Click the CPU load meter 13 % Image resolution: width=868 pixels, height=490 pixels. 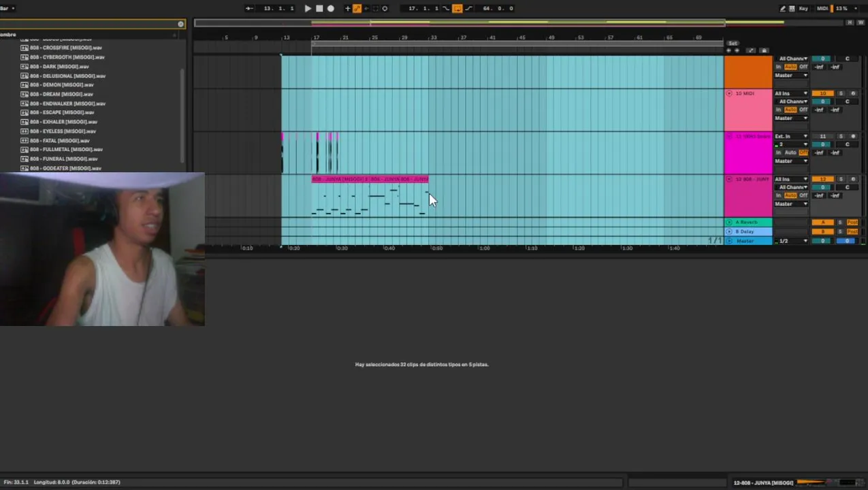point(841,8)
